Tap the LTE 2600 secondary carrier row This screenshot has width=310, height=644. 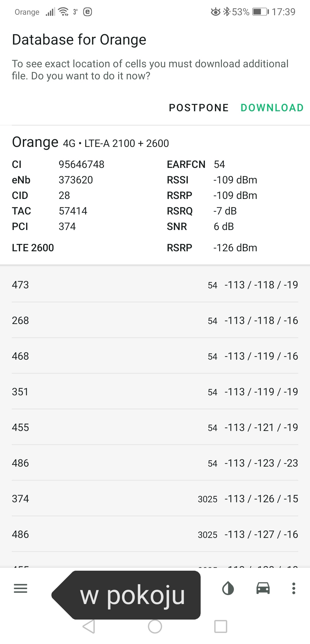click(x=155, y=248)
